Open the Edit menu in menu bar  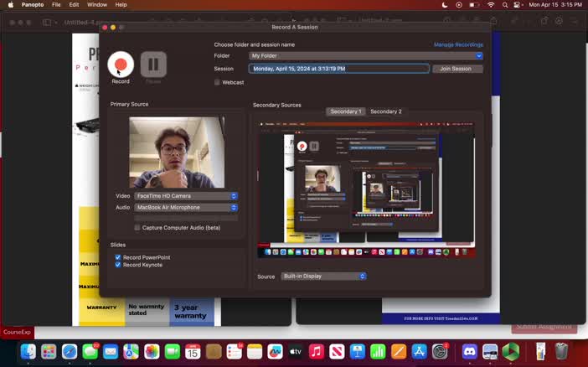[75, 5]
